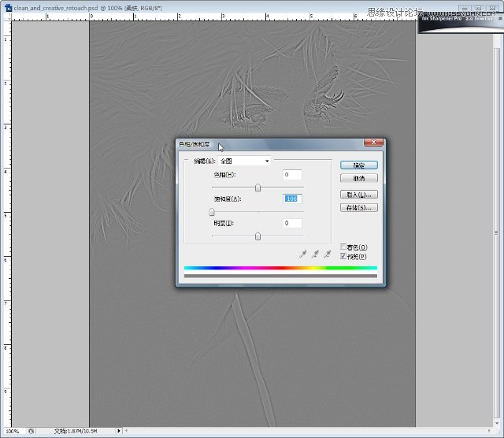
Task: Select the first eyedropper in Hue/Saturation dialog
Action: pyautogui.click(x=302, y=254)
